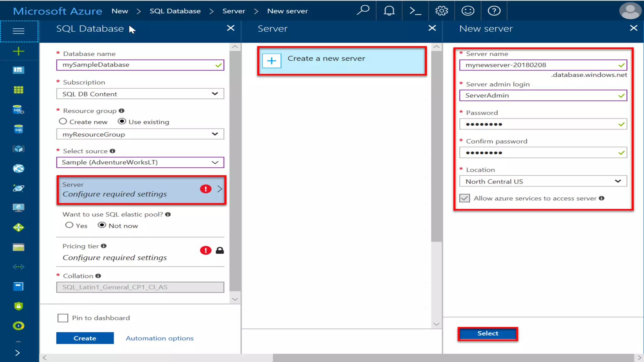Click Pricing tier info icon
Screen dimensions: 644x362
pyautogui.click(x=104, y=246)
